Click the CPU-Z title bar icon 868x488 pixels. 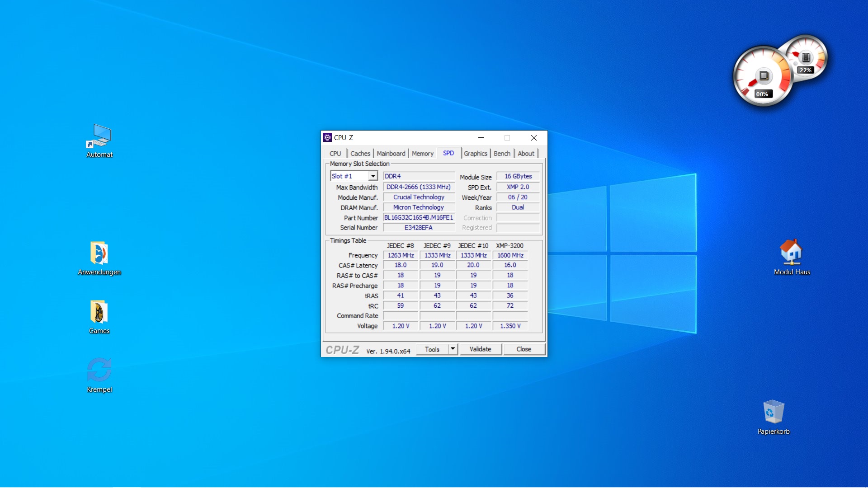pyautogui.click(x=327, y=137)
